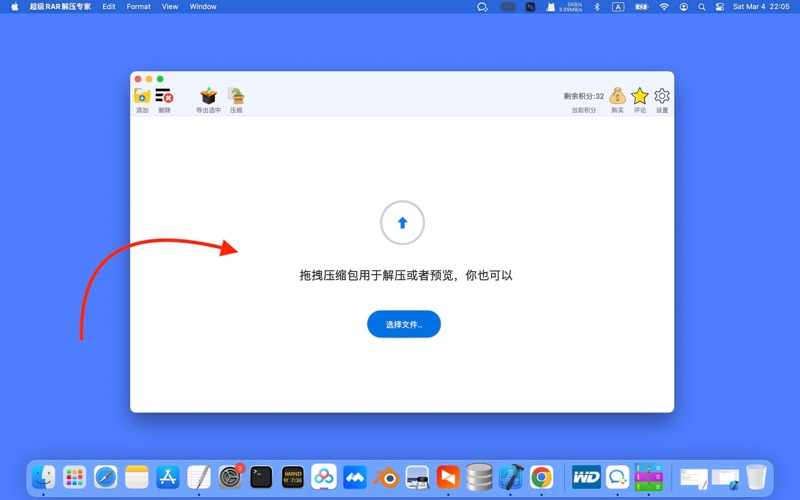Screen dimensions: 800x500
Task: Open the Window menu
Action: click(x=203, y=7)
